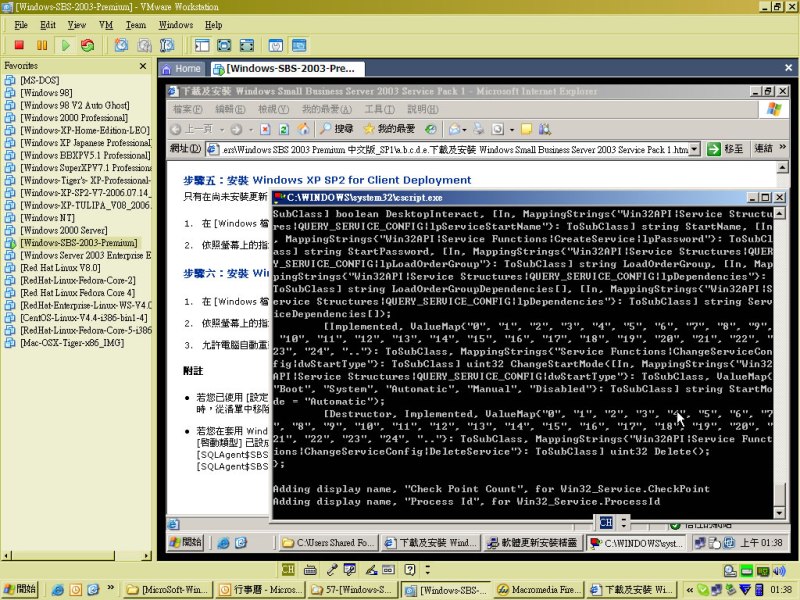Select [Mac-OSX-Tiger-x86_IMG] favorite
The image size is (800, 600).
pyautogui.click(x=72, y=343)
